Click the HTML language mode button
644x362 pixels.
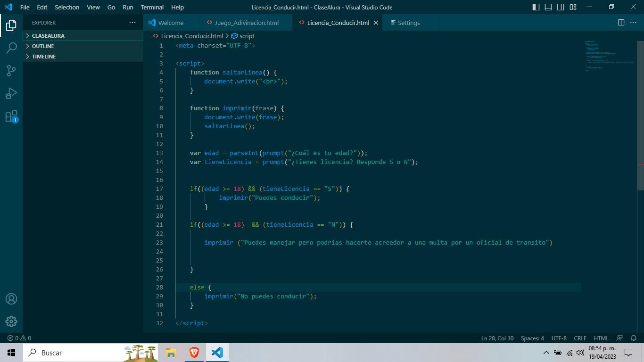[601, 338]
